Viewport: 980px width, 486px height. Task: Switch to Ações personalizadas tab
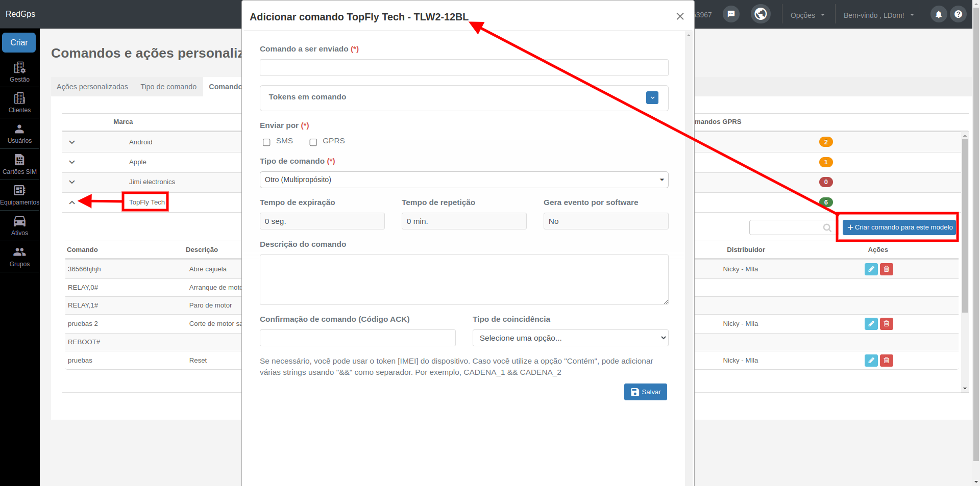(92, 87)
